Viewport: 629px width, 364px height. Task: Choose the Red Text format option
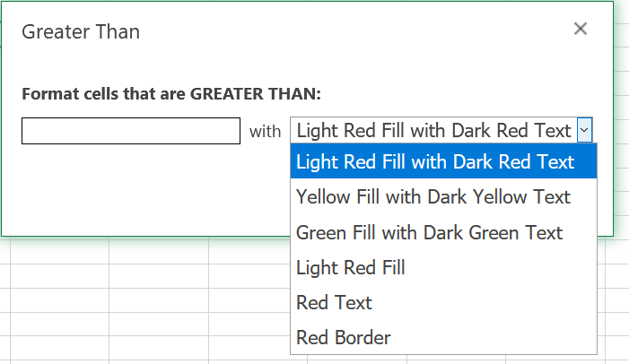[334, 303]
